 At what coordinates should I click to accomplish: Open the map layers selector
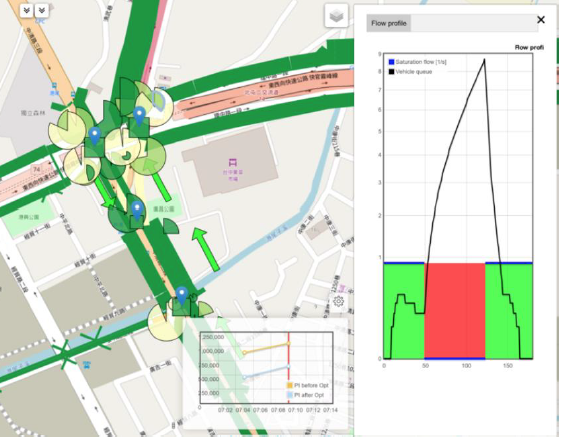336,16
